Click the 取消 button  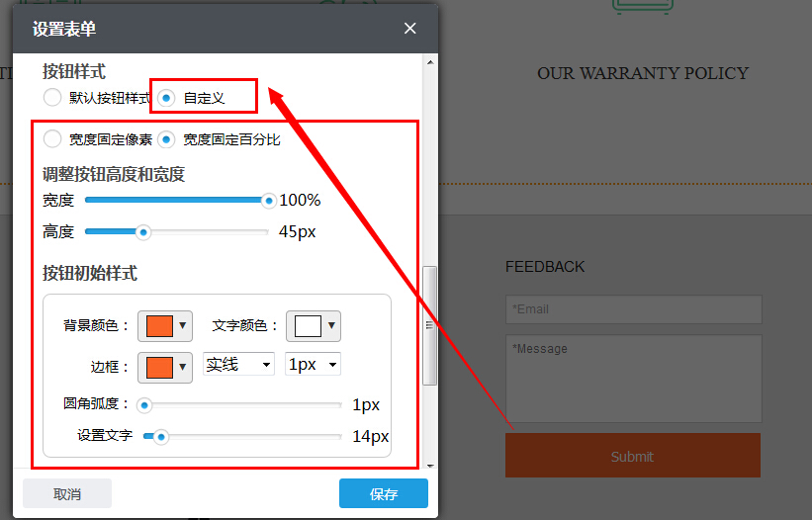tap(67, 493)
